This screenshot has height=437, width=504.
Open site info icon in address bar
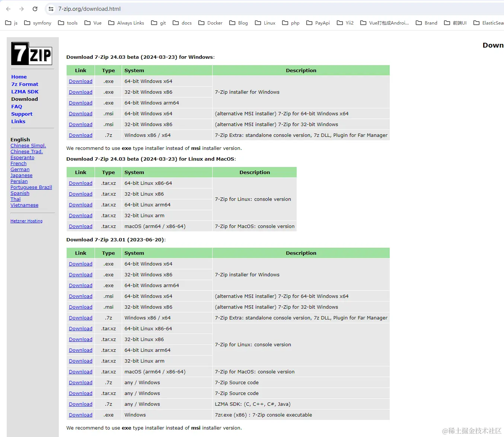pos(51,9)
